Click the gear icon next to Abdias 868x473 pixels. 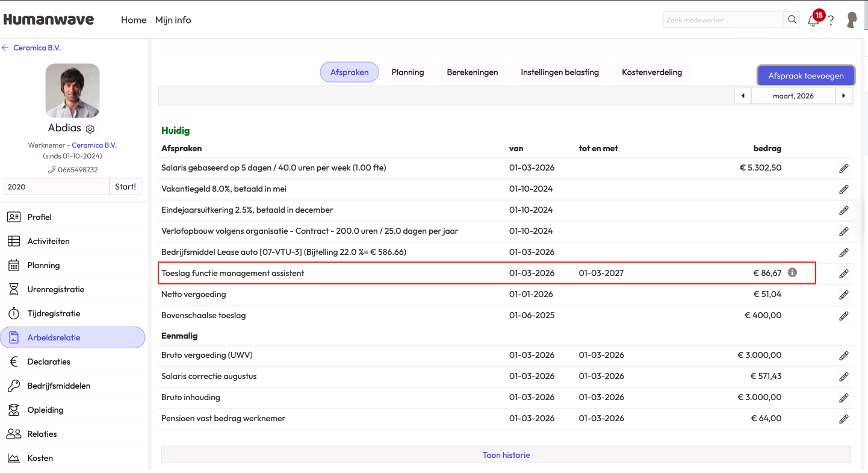tap(90, 129)
